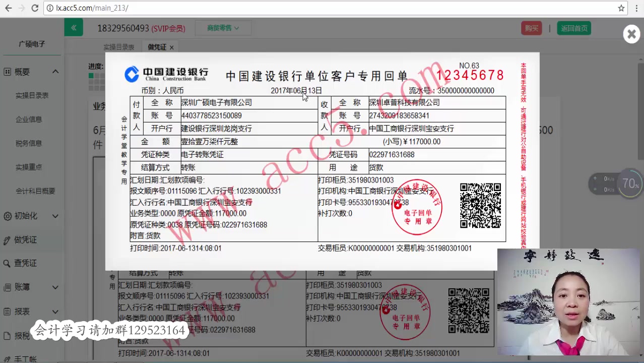The height and width of the screenshot is (363, 644).
Task: Click the 概要 overview icon in sidebar
Action: point(8,72)
